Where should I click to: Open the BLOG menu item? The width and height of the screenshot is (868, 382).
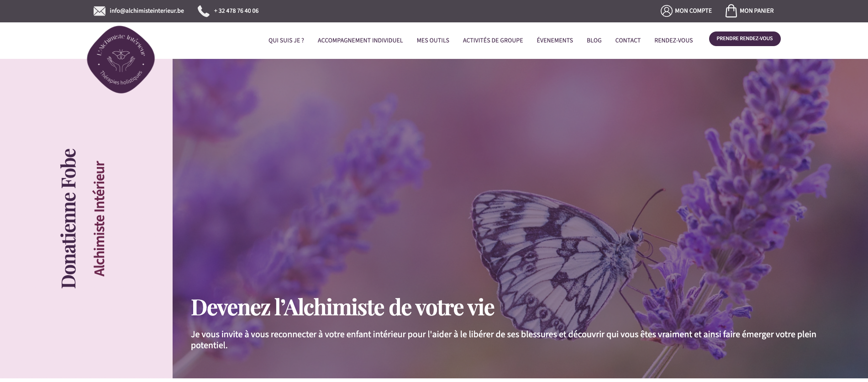pyautogui.click(x=594, y=41)
